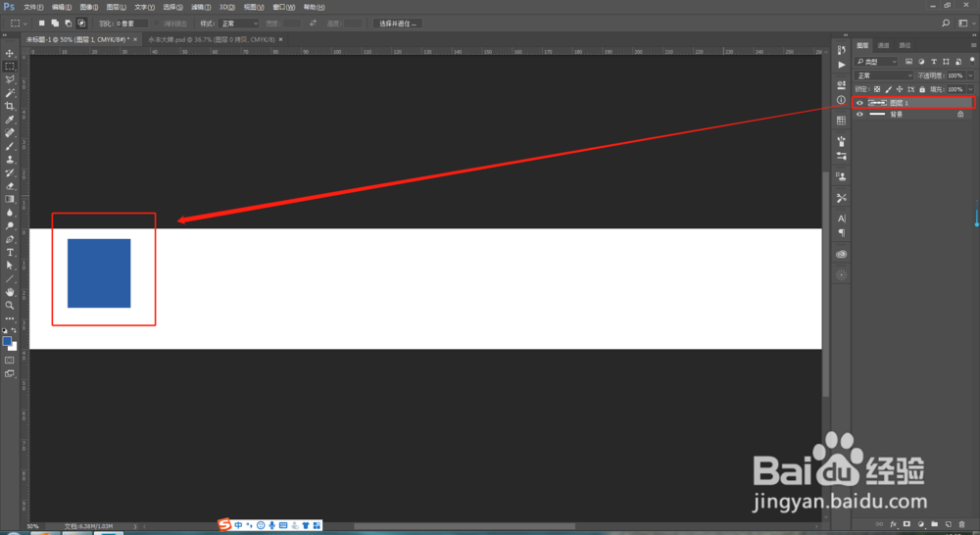
Task: Open the 图像(I) menu
Action: pyautogui.click(x=89, y=8)
